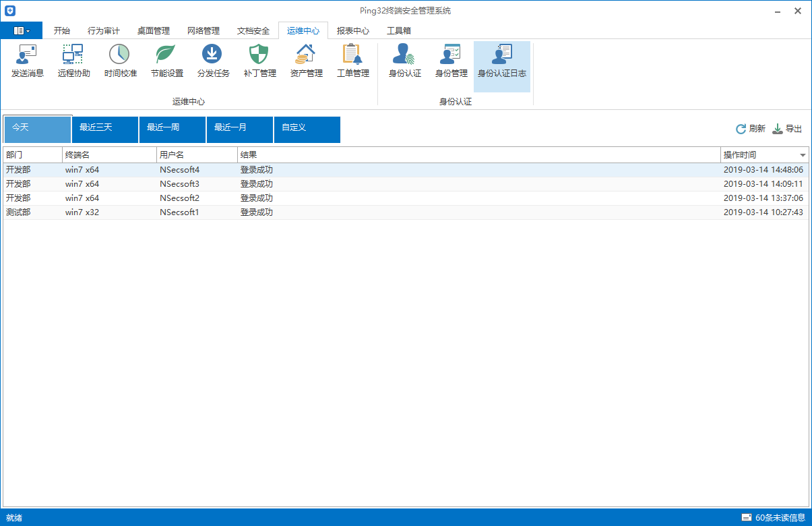Open 身份管理 identity management
Image resolution: width=812 pixels, height=526 pixels.
(x=451, y=62)
